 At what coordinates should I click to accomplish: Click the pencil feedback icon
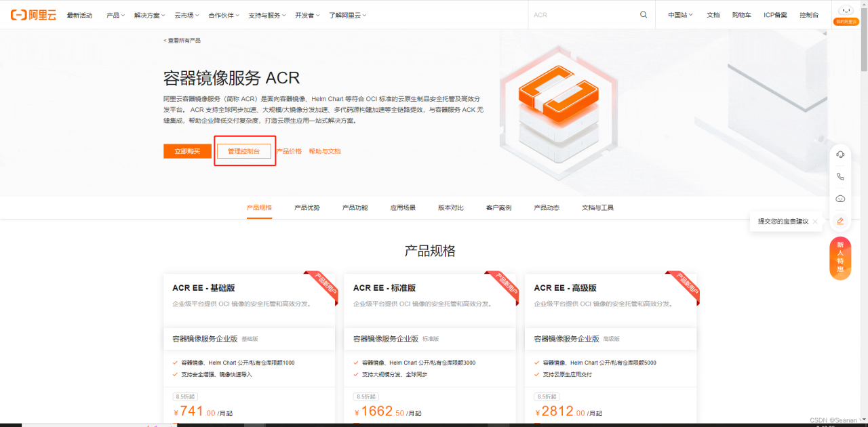tap(840, 221)
